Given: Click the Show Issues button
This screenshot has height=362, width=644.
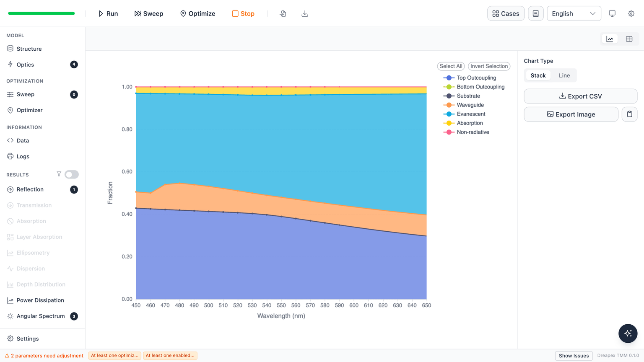Looking at the screenshot, I should tap(574, 356).
